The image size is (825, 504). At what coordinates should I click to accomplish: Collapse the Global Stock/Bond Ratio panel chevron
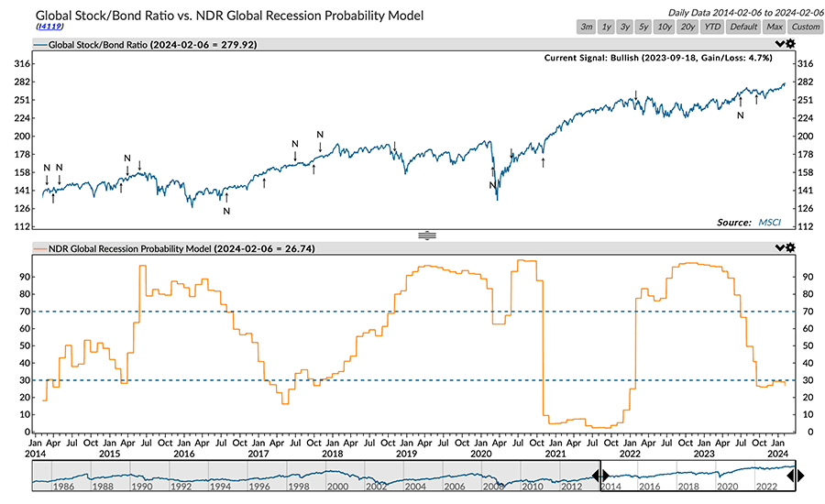780,44
